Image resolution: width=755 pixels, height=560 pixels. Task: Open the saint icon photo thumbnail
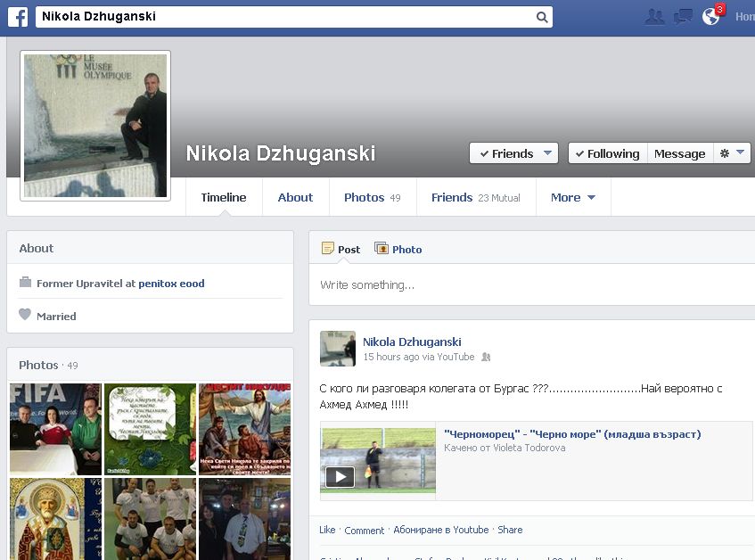pyautogui.click(x=55, y=519)
